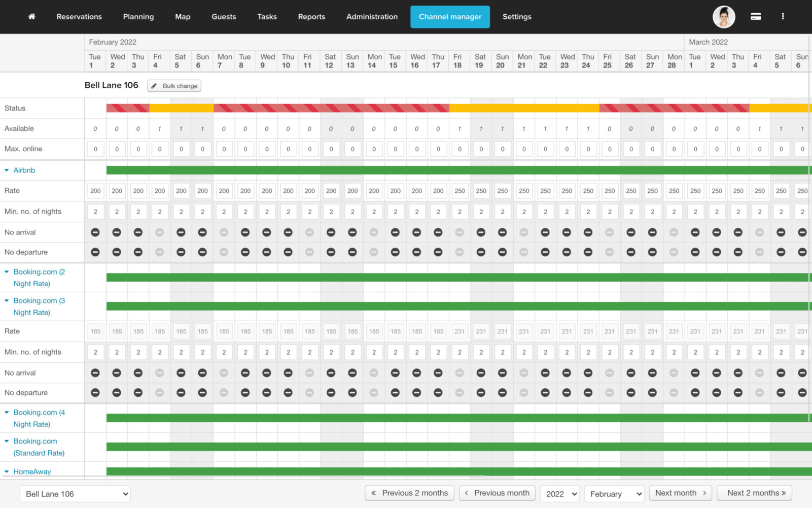Jump back with Previous 2 months
The image size is (812, 508).
pos(410,493)
